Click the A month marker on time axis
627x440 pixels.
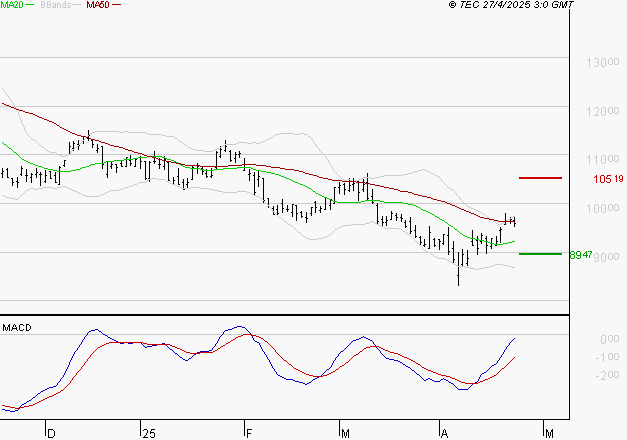tap(443, 433)
